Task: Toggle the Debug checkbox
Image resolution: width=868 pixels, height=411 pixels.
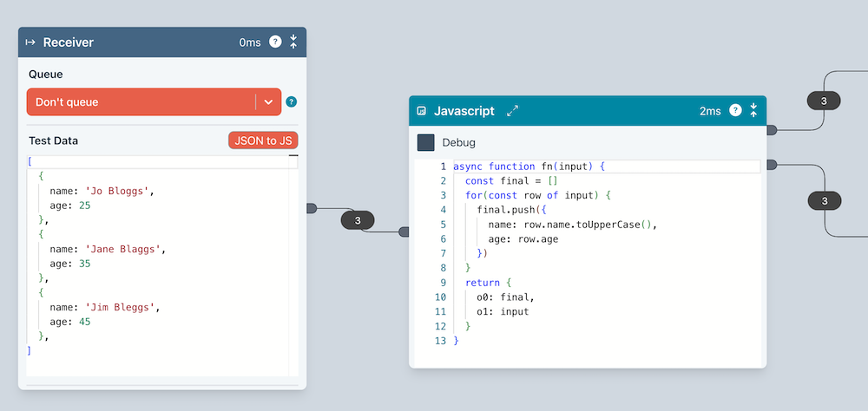Action: click(x=425, y=142)
